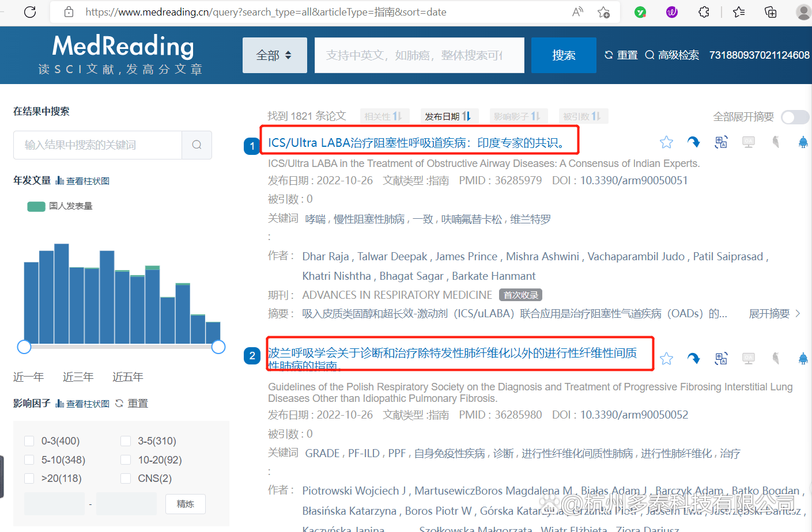View site information via the lock icon

[69, 12]
